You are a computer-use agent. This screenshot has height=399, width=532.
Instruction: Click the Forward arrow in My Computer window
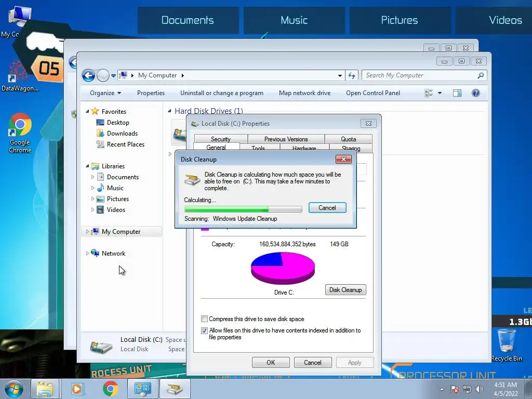click(103, 75)
